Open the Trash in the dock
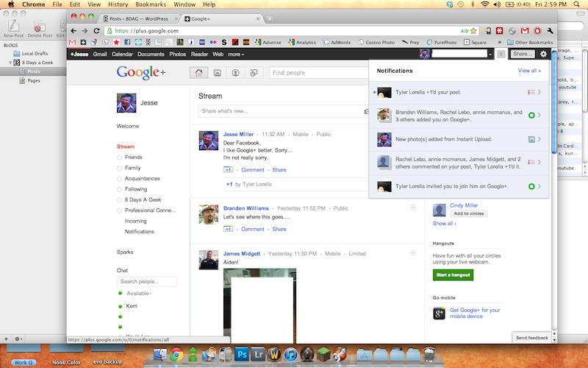This screenshot has height=368, width=588. (429, 354)
